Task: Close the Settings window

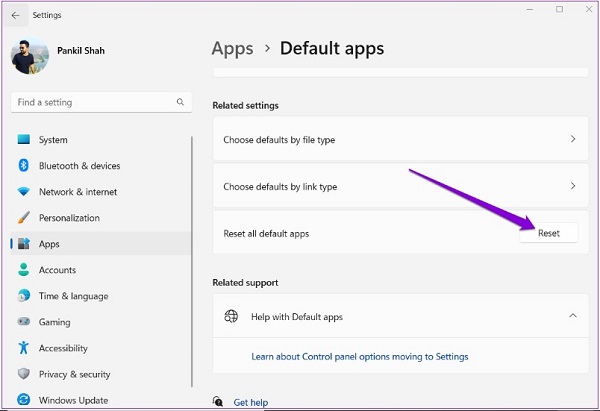Action: (x=589, y=9)
